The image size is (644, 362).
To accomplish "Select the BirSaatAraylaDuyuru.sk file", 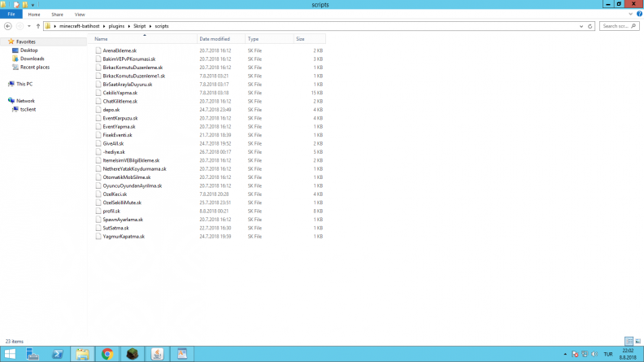I will 128,85.
